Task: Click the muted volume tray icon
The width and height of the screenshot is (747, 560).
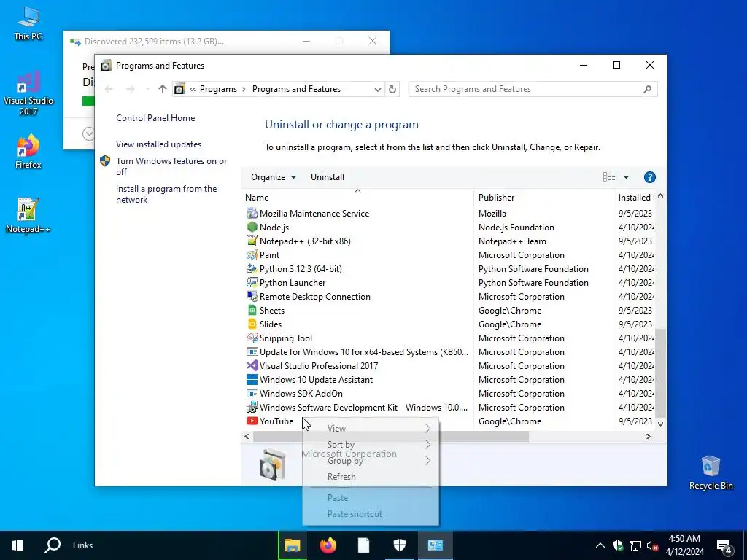Action: pos(652,545)
